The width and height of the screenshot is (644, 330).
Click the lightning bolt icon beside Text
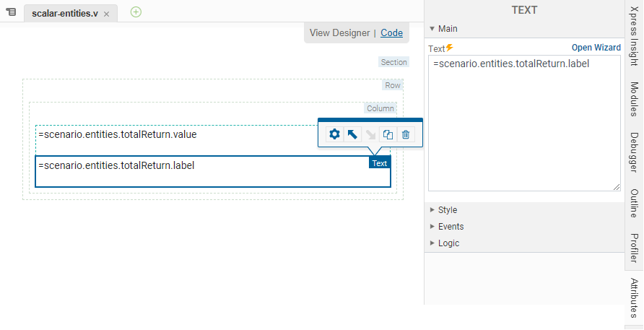tap(450, 48)
